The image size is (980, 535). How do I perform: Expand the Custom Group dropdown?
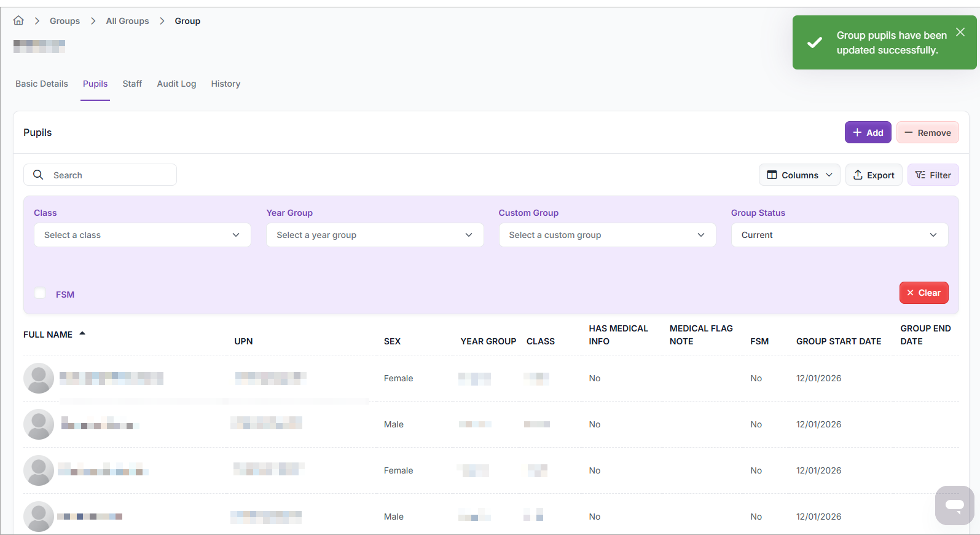tap(607, 235)
